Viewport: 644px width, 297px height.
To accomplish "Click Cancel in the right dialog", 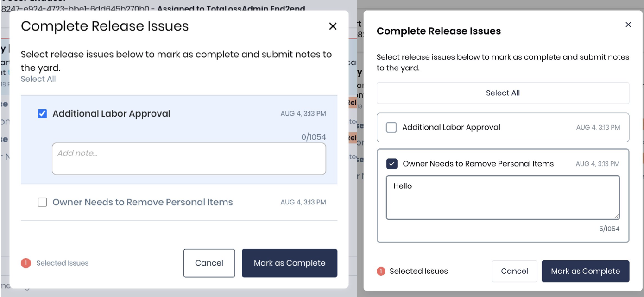I will (x=514, y=272).
